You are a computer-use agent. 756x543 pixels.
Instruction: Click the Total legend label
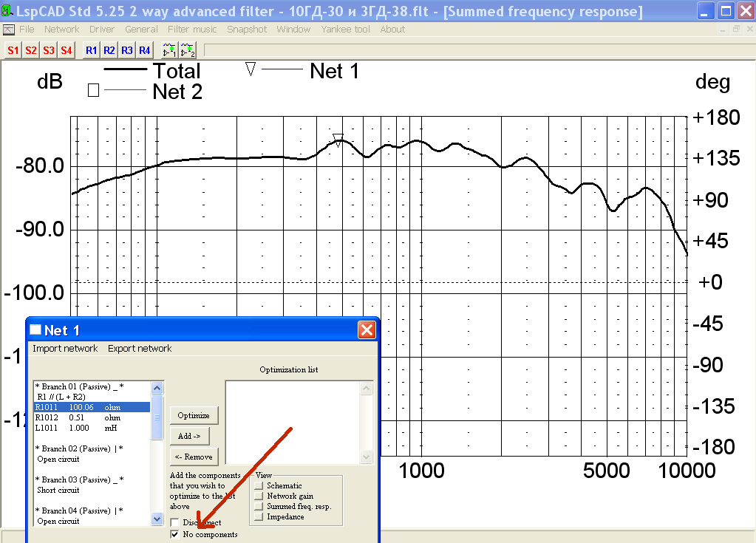177,71
